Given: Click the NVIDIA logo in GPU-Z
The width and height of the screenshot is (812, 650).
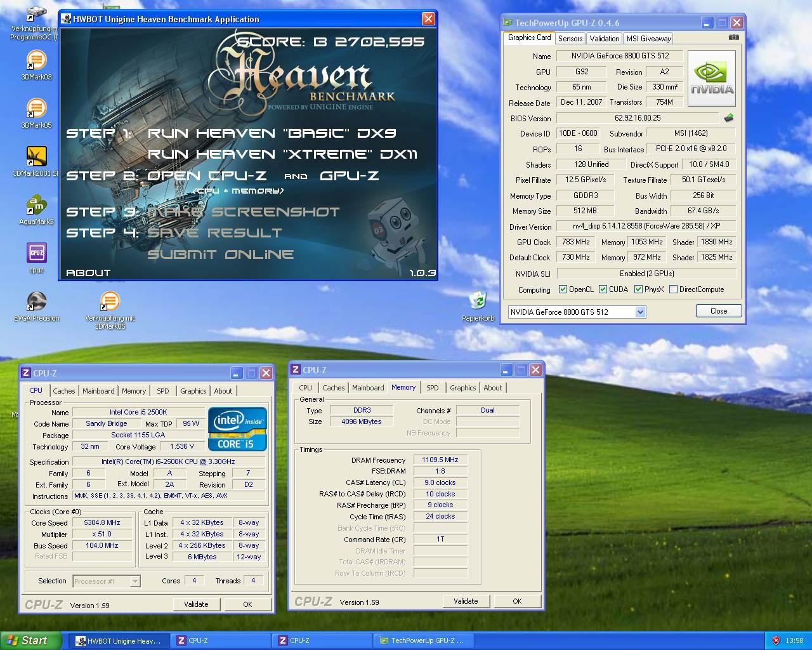Looking at the screenshot, I should click(712, 78).
